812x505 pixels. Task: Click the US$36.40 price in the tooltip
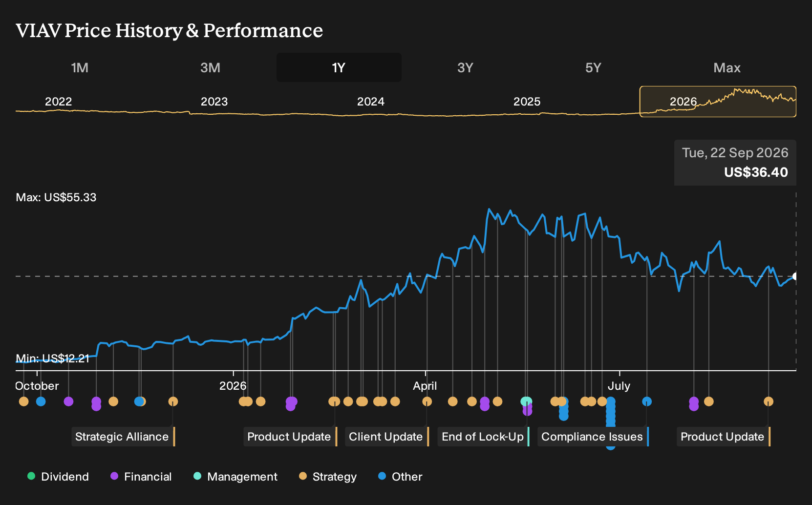point(756,172)
